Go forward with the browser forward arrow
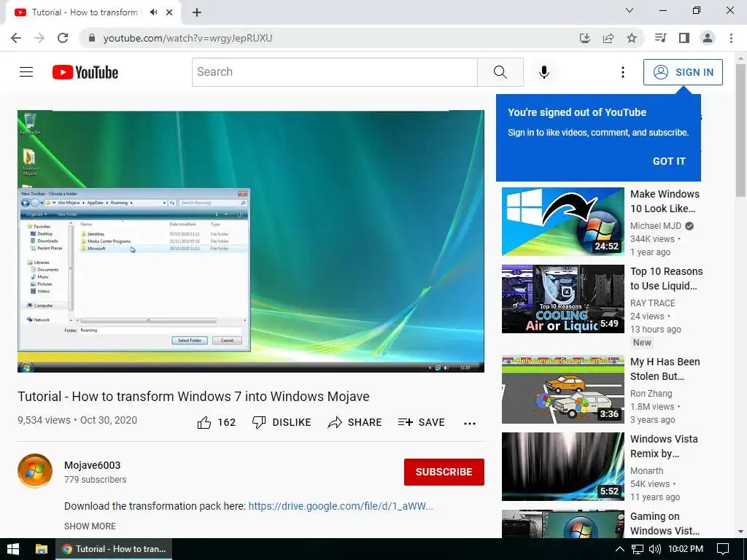The height and width of the screenshot is (560, 747). 39,38
